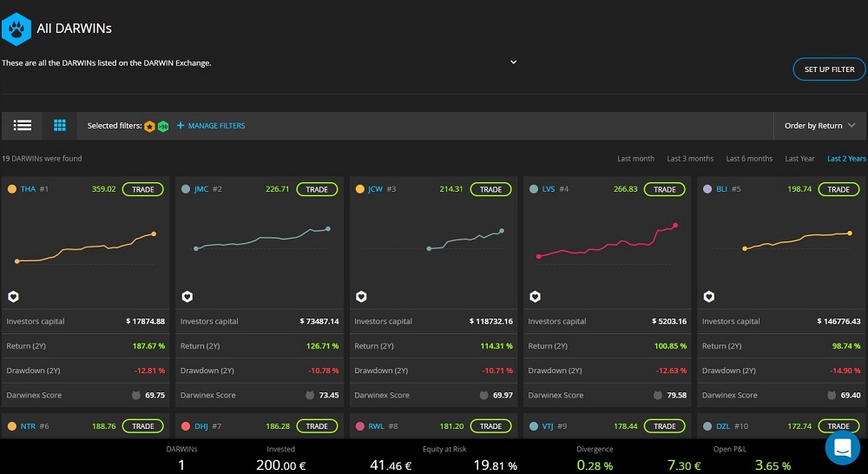Click Darwinex Score icon beside 69.75

coord(135,395)
